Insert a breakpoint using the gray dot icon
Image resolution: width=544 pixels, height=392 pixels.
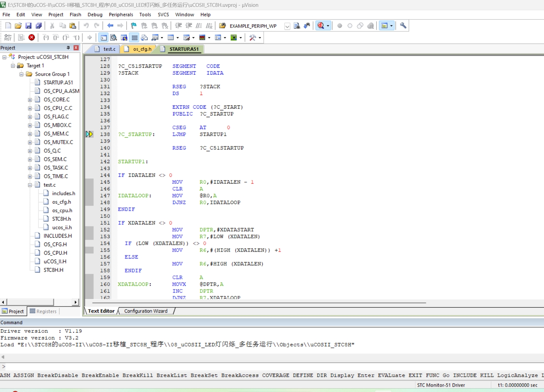(340, 26)
